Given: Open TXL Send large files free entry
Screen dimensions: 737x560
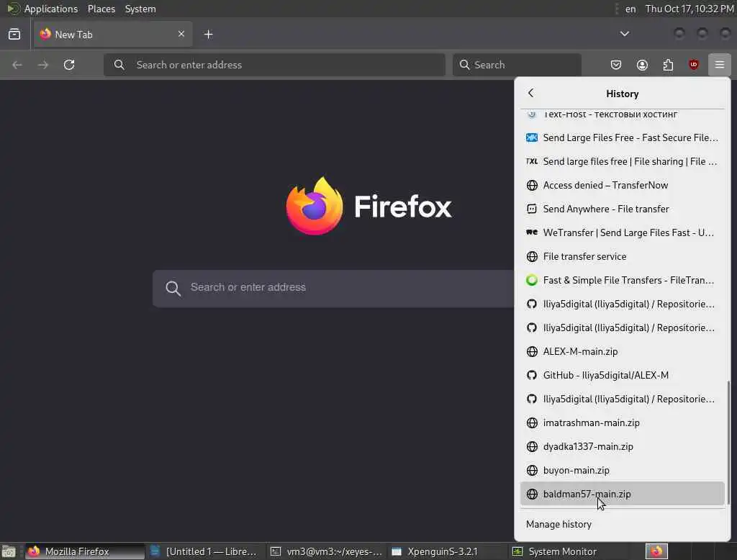Looking at the screenshot, I should click(623, 161).
